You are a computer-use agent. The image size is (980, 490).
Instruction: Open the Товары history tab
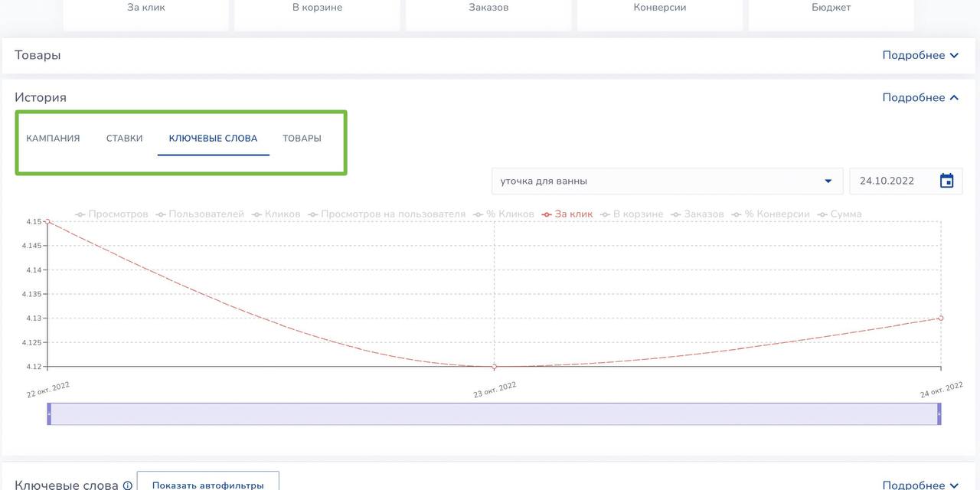302,139
